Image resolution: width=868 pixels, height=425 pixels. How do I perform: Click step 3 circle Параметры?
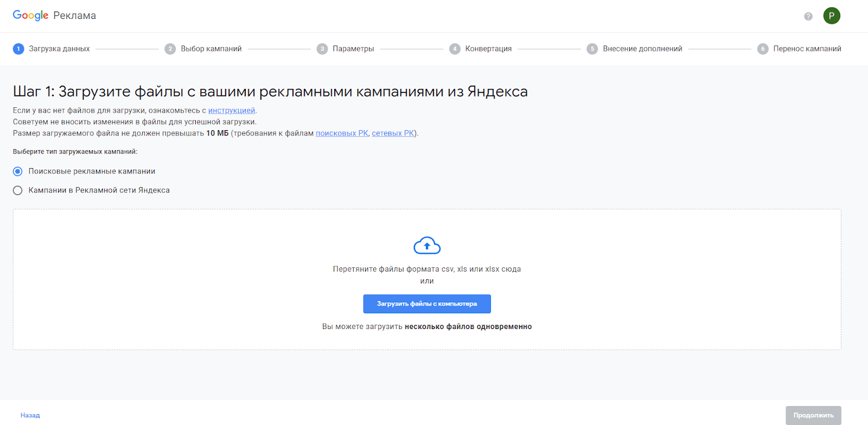click(322, 49)
